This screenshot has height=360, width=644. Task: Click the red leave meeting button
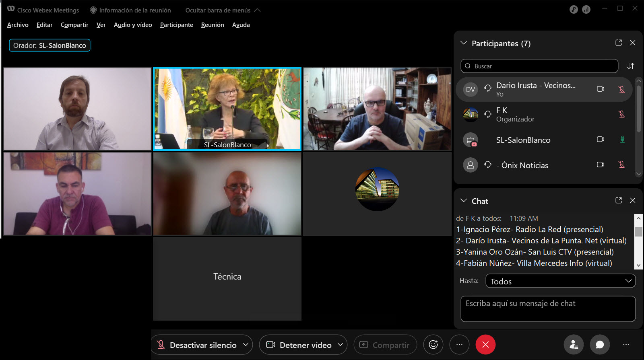tap(485, 345)
